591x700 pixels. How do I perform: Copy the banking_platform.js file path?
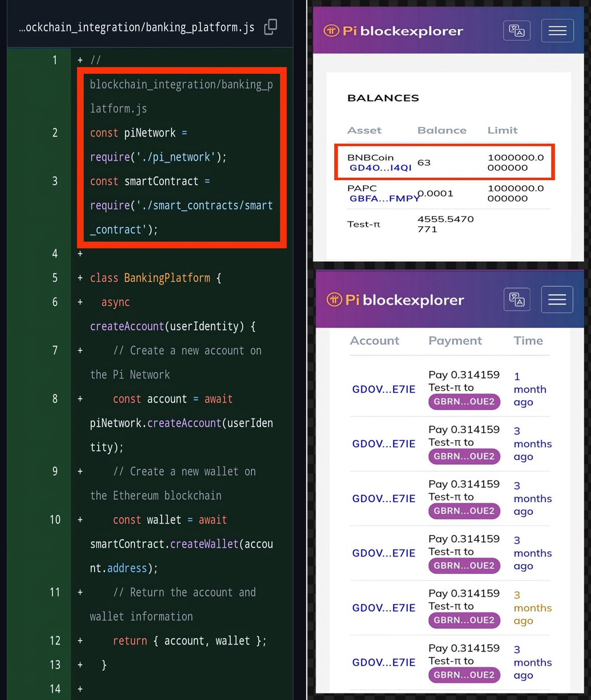[271, 27]
